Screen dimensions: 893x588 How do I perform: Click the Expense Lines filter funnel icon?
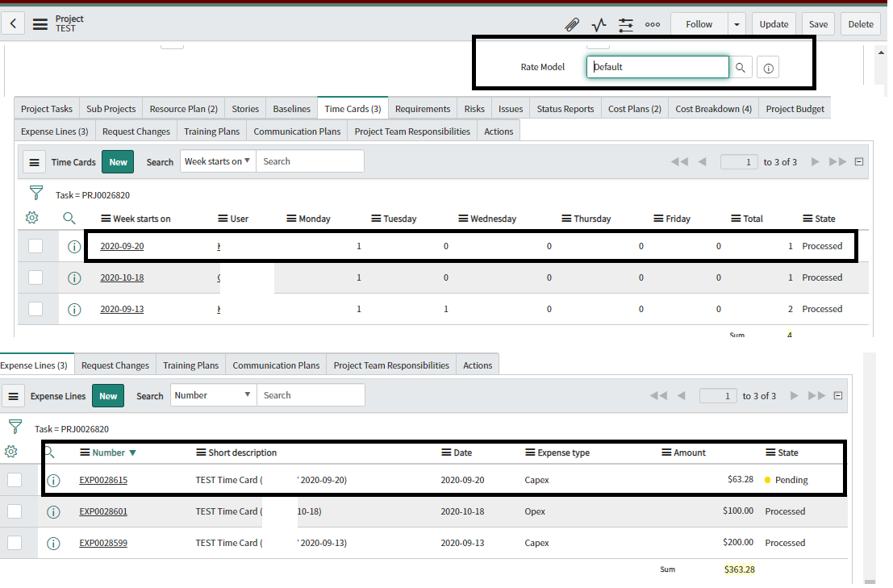coord(15,427)
